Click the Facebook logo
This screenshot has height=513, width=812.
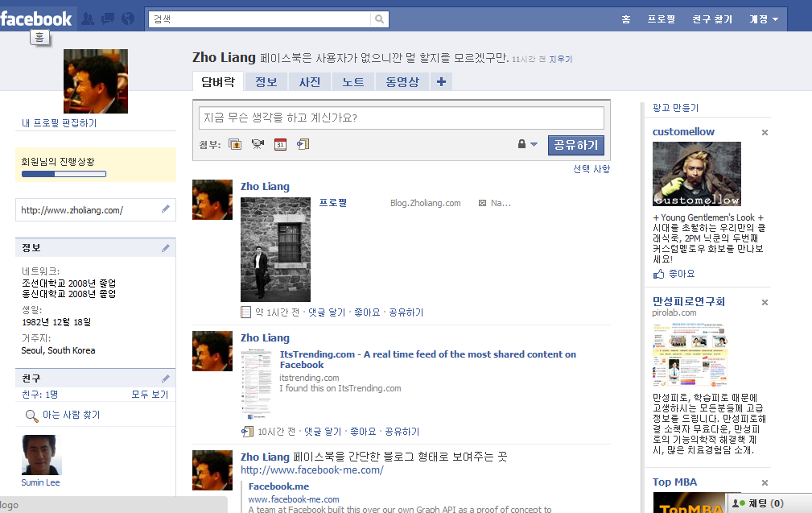tap(35, 19)
